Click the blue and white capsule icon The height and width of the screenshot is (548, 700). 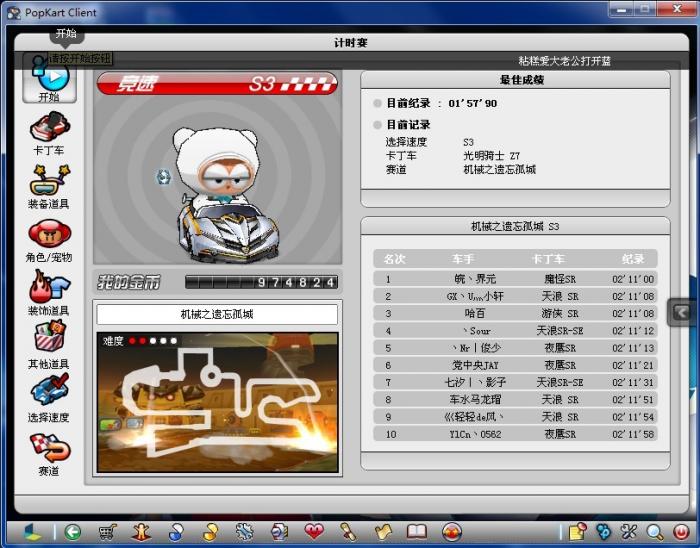coord(176,532)
